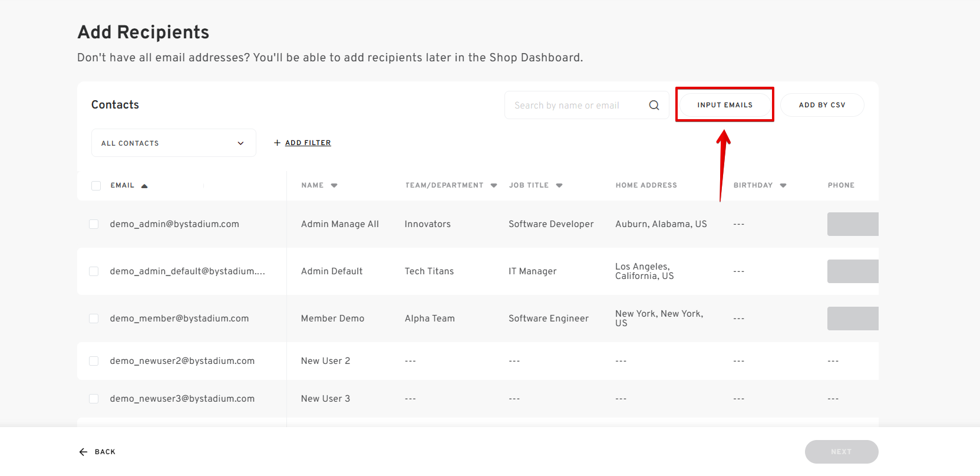This screenshot has height=476, width=980.
Task: Focus the search by name or email field
Action: [578, 105]
